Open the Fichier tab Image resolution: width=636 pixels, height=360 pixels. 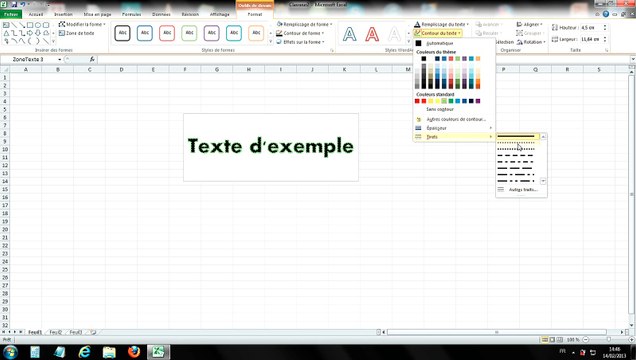click(11, 14)
